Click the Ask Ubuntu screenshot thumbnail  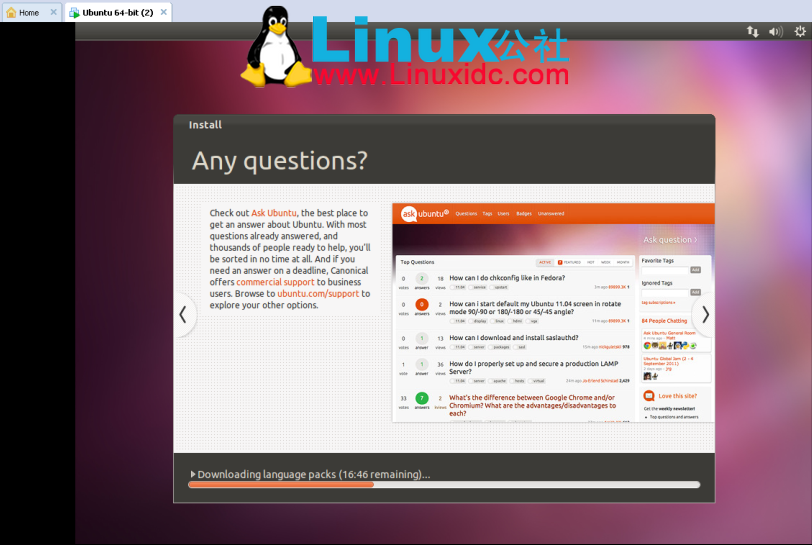click(553, 312)
